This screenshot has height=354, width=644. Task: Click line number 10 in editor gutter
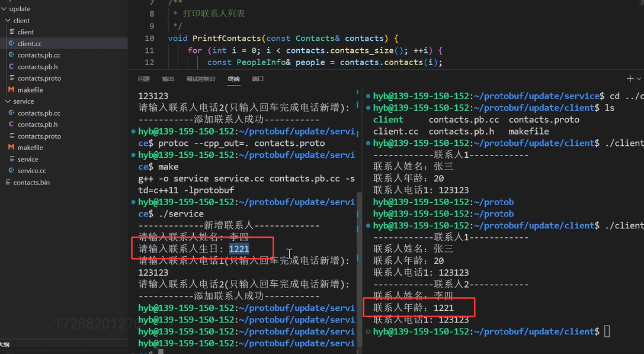[149, 38]
